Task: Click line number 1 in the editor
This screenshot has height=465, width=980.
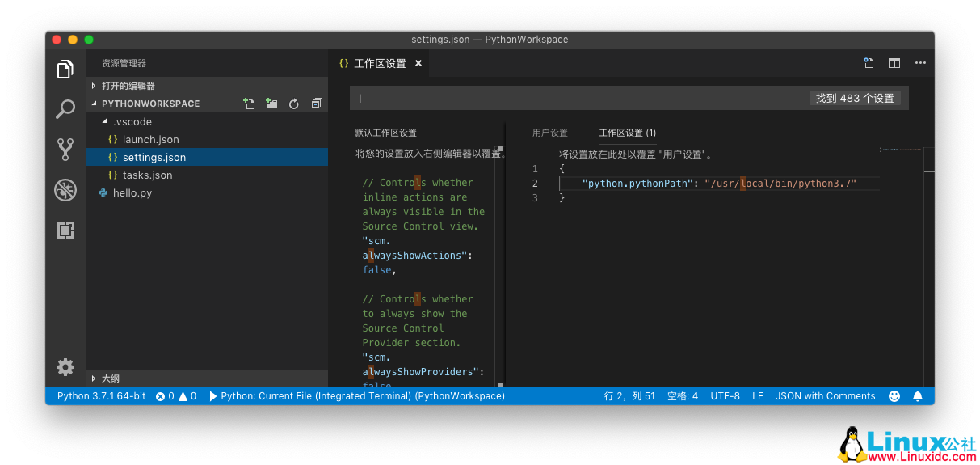Action: [x=534, y=169]
